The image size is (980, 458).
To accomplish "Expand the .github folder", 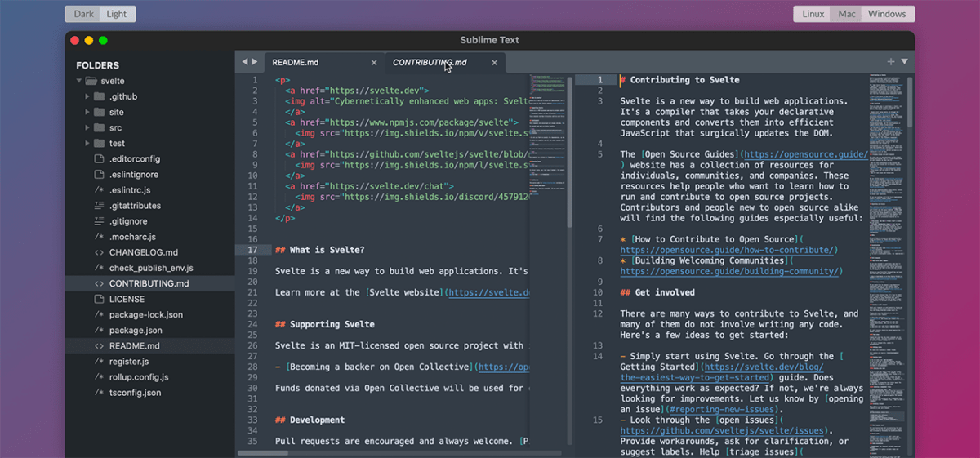I will [87, 96].
